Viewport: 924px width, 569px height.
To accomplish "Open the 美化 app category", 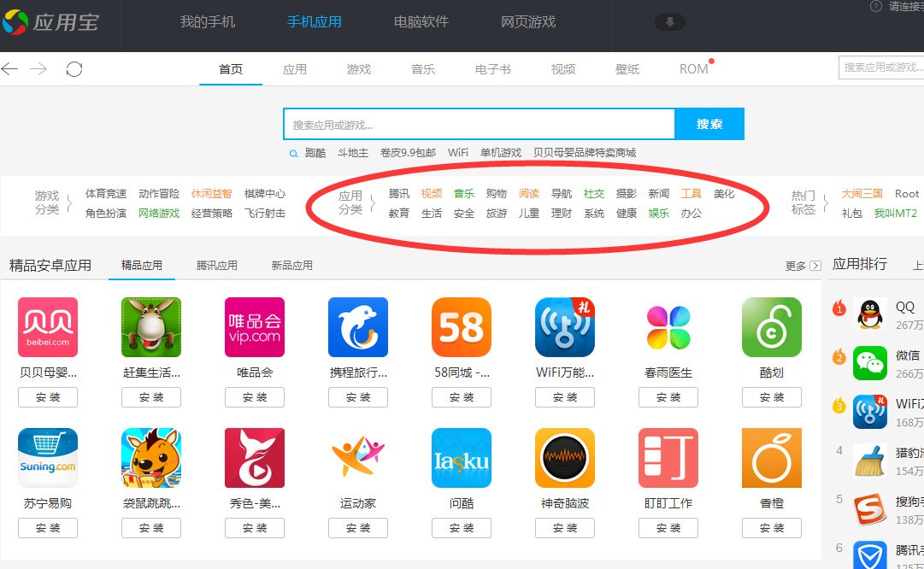I will coord(724,194).
